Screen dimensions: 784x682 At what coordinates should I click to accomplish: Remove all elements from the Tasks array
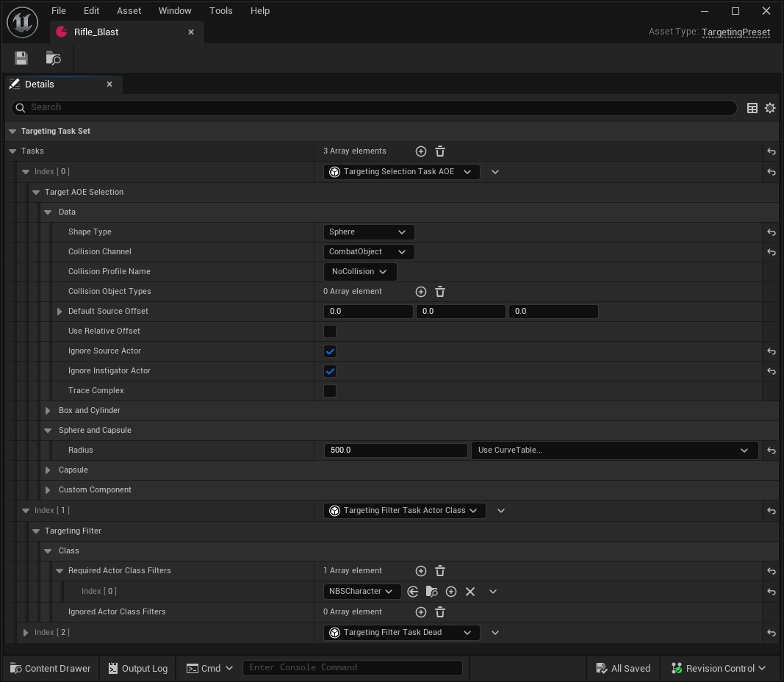click(x=440, y=151)
